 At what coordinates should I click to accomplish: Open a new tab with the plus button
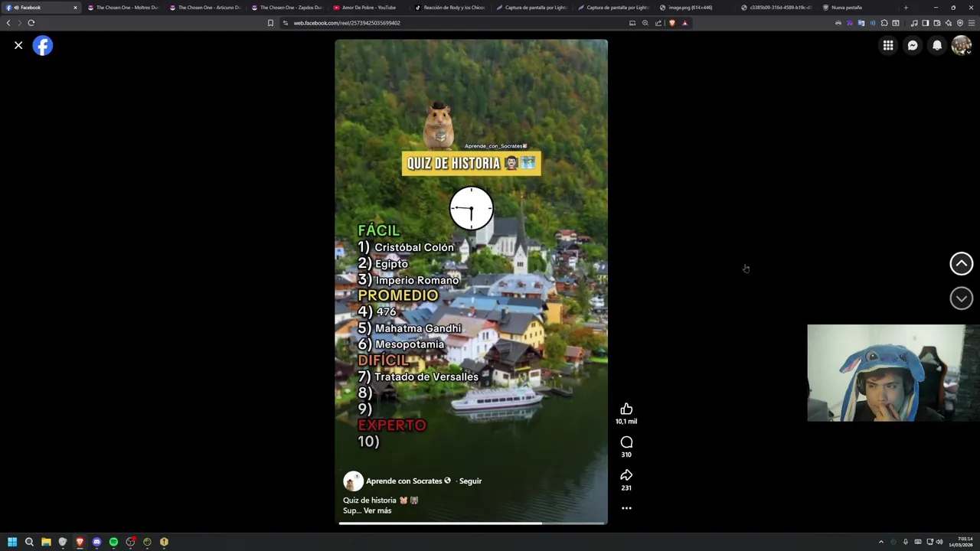(x=906, y=8)
